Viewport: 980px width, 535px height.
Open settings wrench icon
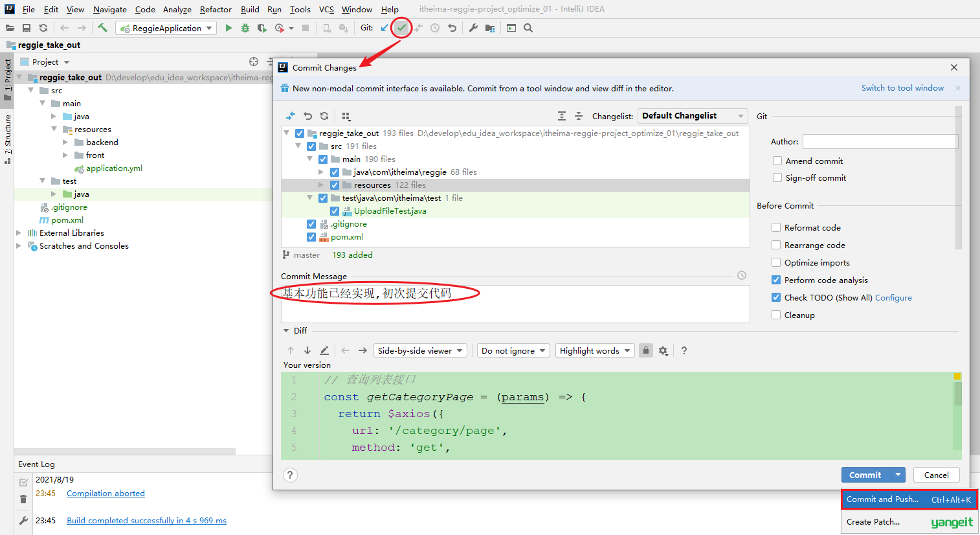473,28
